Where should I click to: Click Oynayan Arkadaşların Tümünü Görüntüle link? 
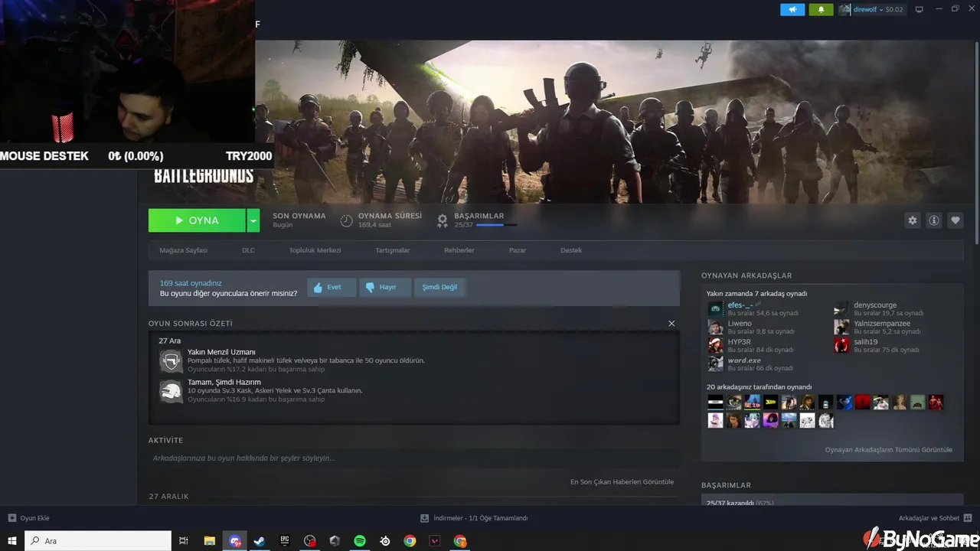coord(889,449)
